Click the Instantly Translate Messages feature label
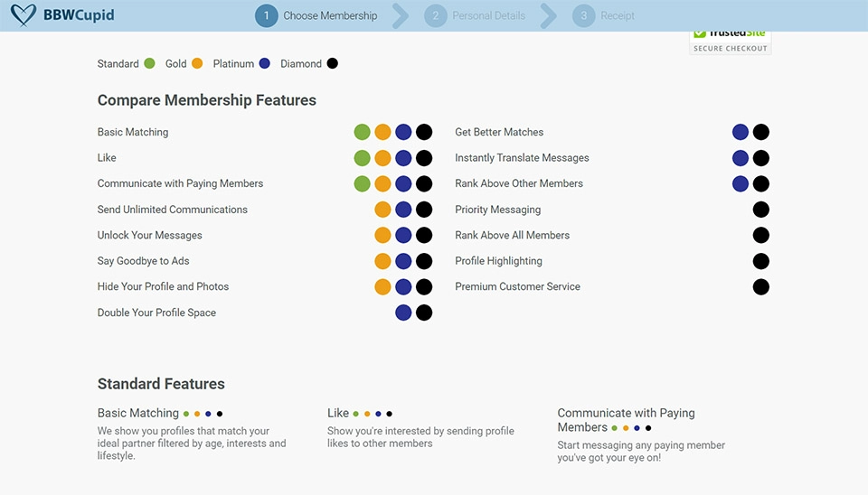868x495 pixels. pyautogui.click(x=522, y=158)
